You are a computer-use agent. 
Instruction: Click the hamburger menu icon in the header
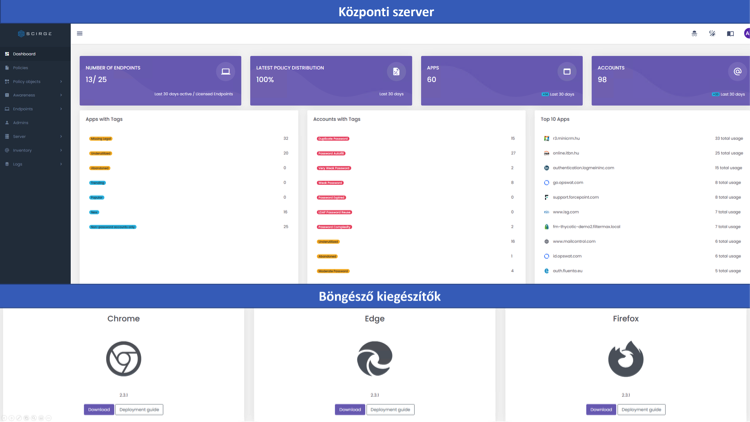(x=80, y=33)
